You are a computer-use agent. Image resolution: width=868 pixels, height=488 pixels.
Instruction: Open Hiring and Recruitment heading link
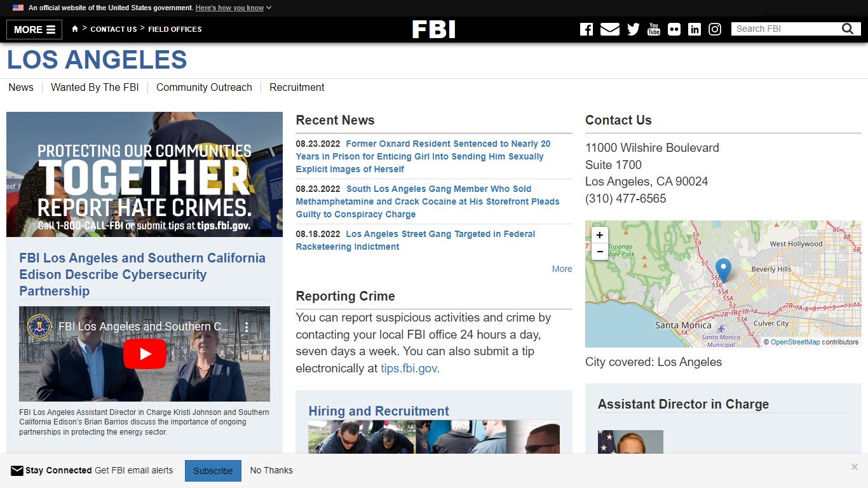point(379,411)
